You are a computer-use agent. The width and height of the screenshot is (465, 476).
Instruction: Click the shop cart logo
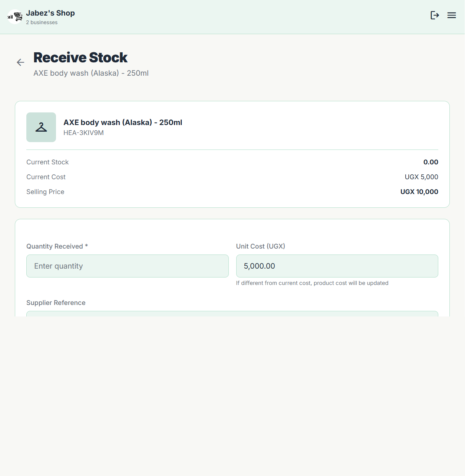[x=15, y=17]
